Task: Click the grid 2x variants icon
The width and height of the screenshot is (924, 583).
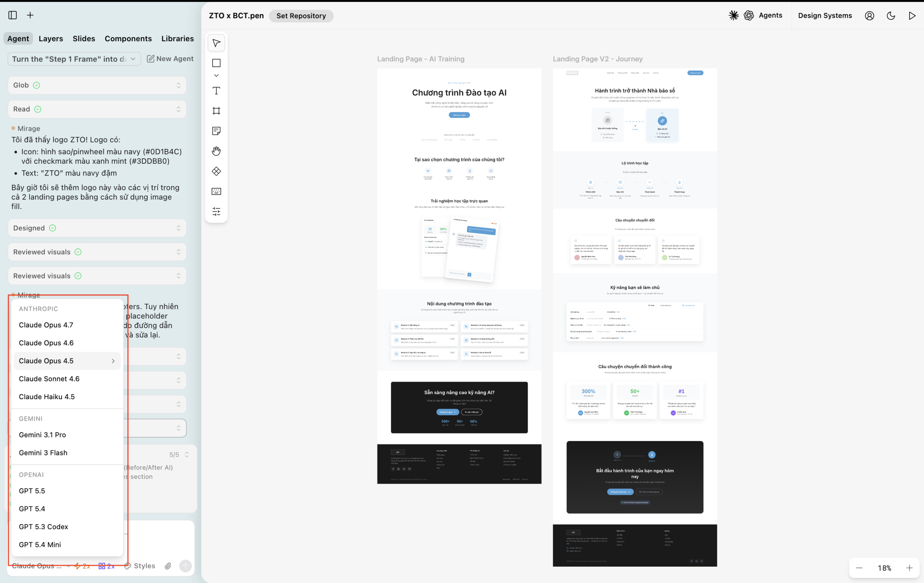Action: (107, 566)
